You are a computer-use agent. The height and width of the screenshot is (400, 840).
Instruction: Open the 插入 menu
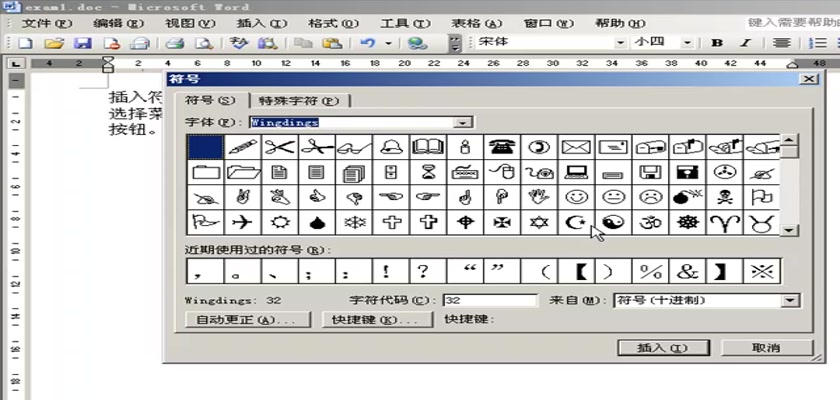point(261,24)
